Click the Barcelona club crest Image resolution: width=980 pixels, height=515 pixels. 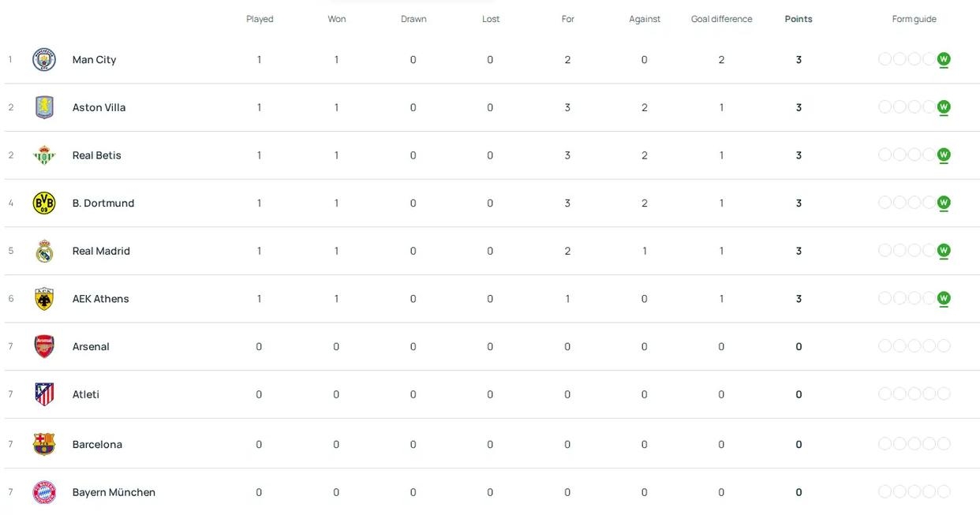[44, 444]
